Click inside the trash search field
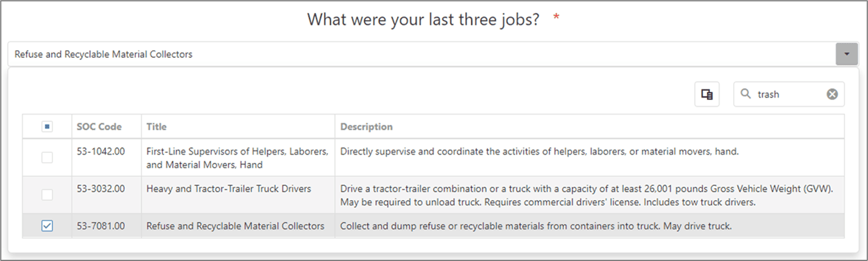This screenshot has height=261, width=868. 789,94
